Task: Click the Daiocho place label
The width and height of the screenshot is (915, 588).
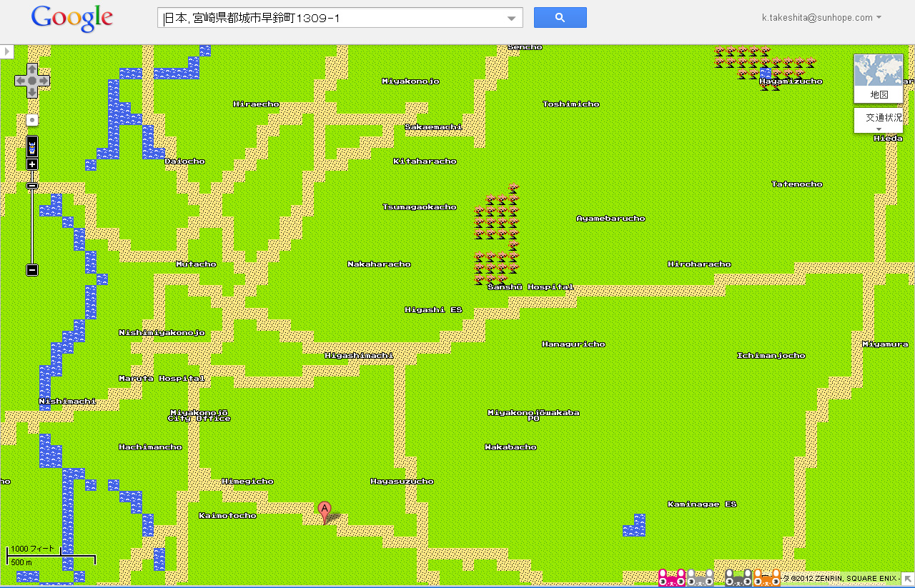Action: (x=184, y=161)
